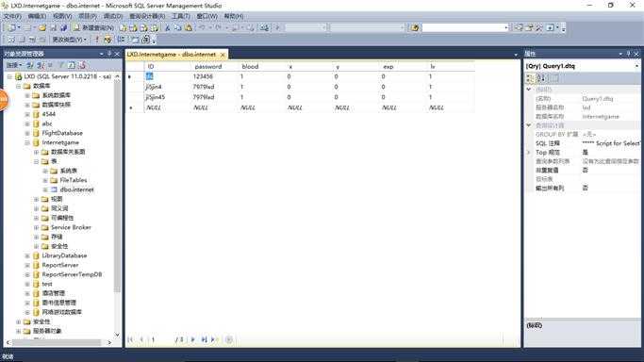The width and height of the screenshot is (644, 362).
Task: Open the search combo box dropdown arrow in toolbar
Action: 506,28
